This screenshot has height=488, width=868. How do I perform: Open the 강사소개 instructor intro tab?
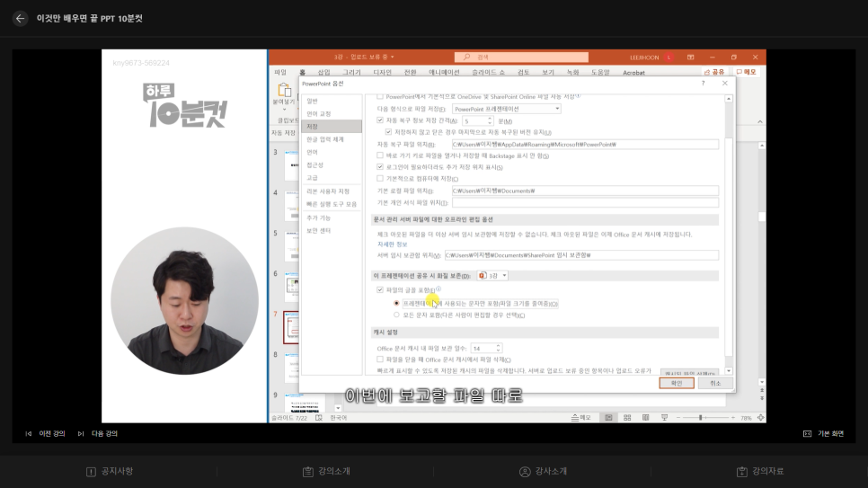(x=543, y=472)
